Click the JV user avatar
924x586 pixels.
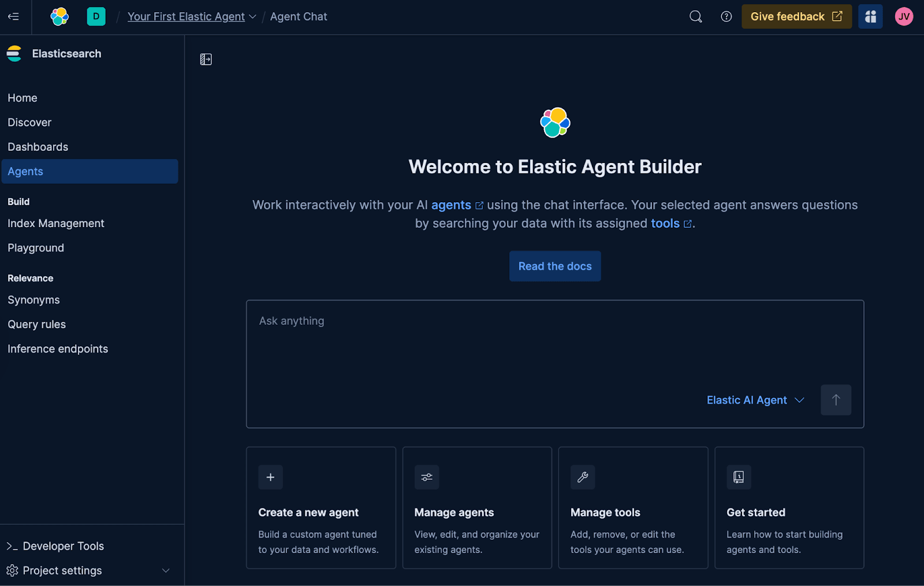pos(904,16)
